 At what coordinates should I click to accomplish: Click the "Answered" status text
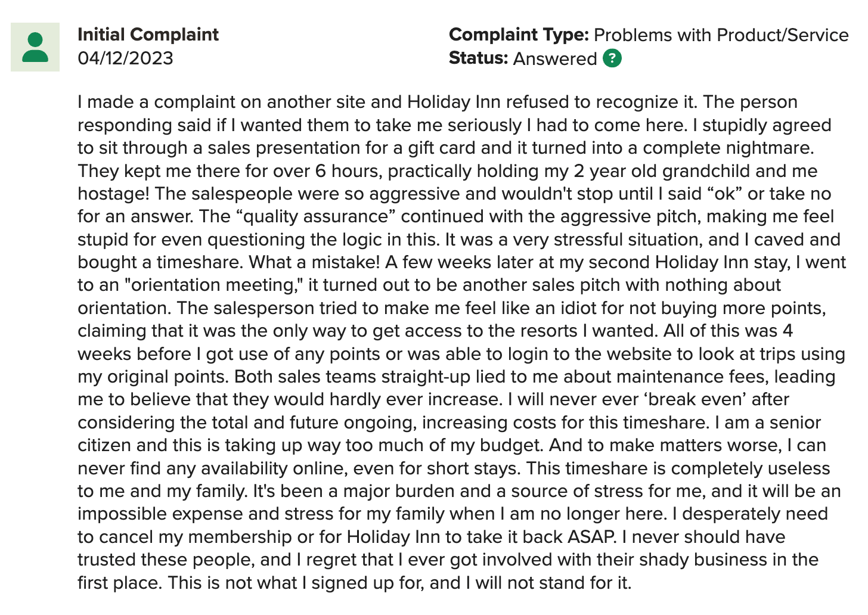(x=554, y=58)
